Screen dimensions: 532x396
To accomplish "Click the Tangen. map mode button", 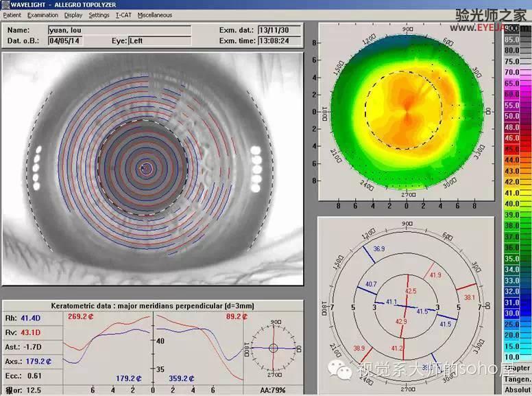I will tap(517, 379).
